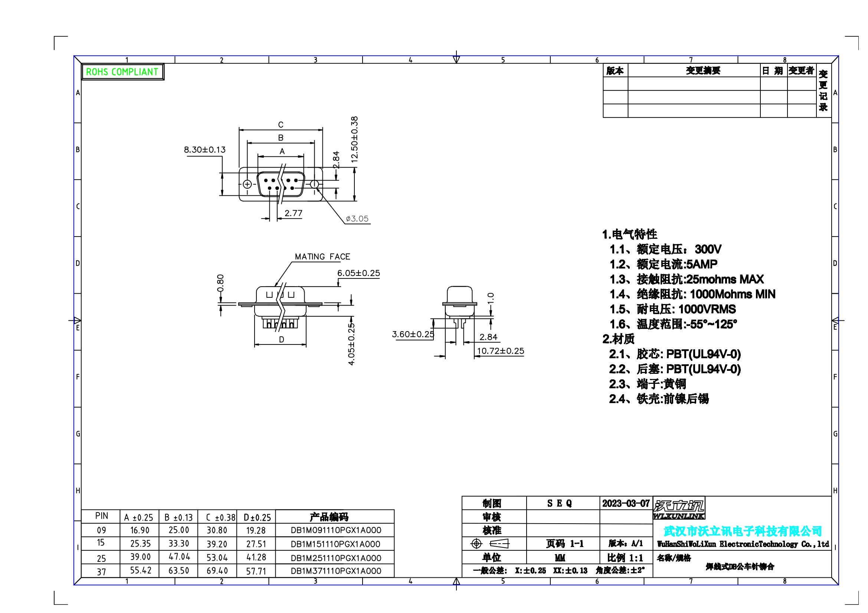The height and width of the screenshot is (613, 868).
Task: Click the 页码 1-1 page number
Action: pos(564,544)
